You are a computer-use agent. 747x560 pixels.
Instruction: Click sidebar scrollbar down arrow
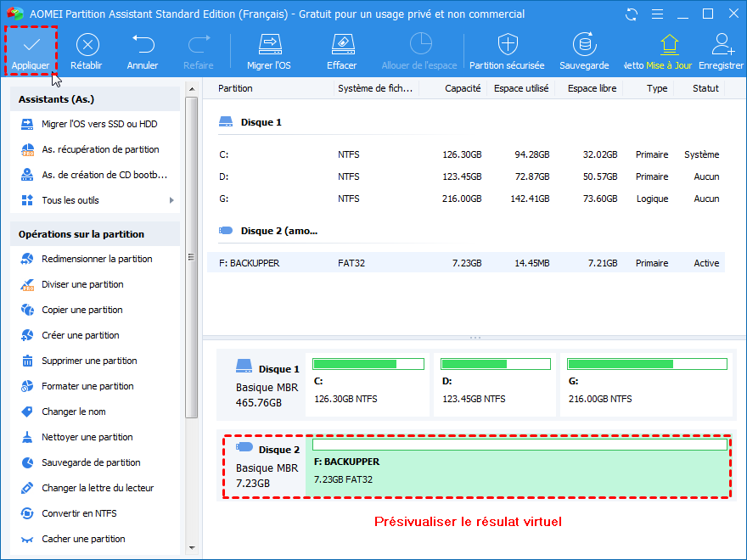[x=192, y=548]
